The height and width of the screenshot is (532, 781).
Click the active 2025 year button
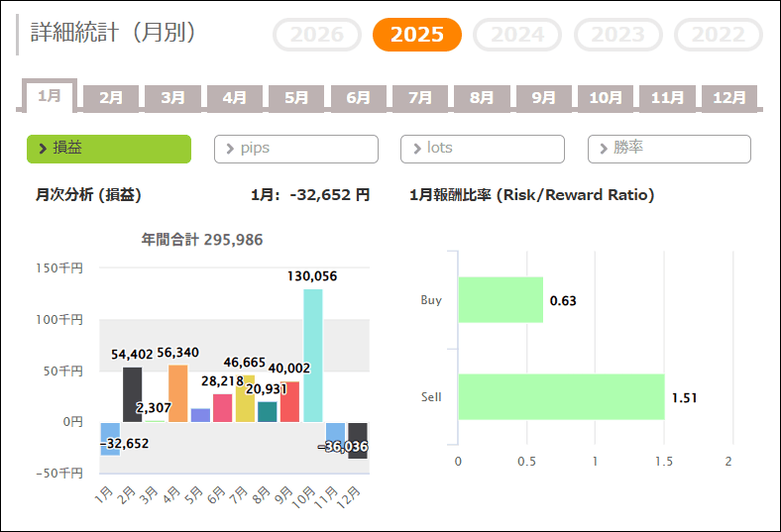tap(416, 35)
